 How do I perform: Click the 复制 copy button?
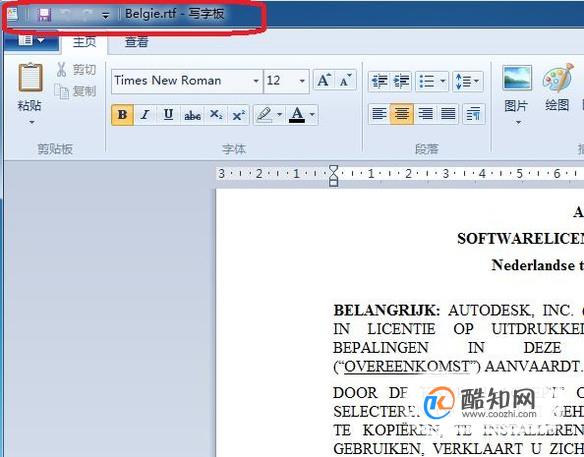[x=76, y=91]
